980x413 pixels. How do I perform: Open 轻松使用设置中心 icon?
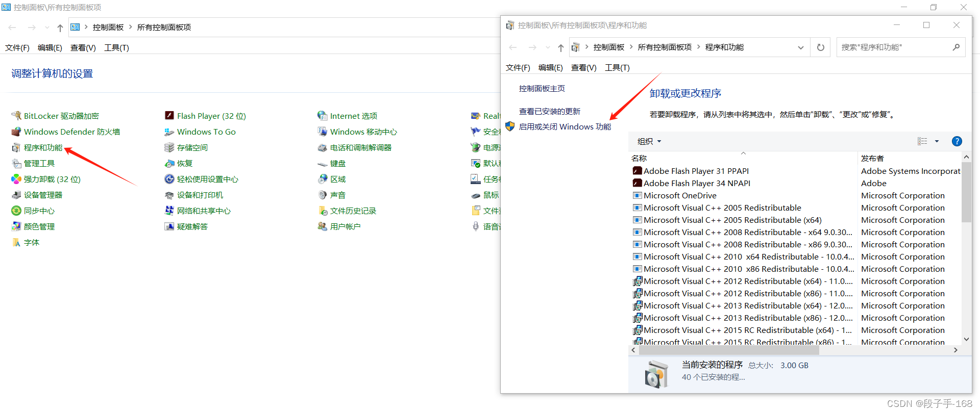pyautogui.click(x=169, y=179)
